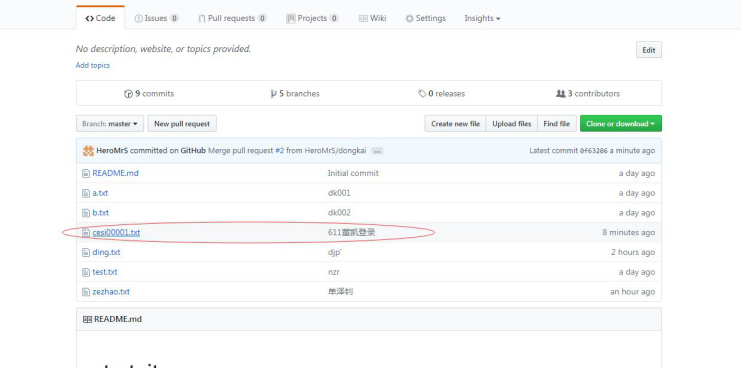Expand commit message ellipsis button
The height and width of the screenshot is (368, 741).
click(x=377, y=151)
